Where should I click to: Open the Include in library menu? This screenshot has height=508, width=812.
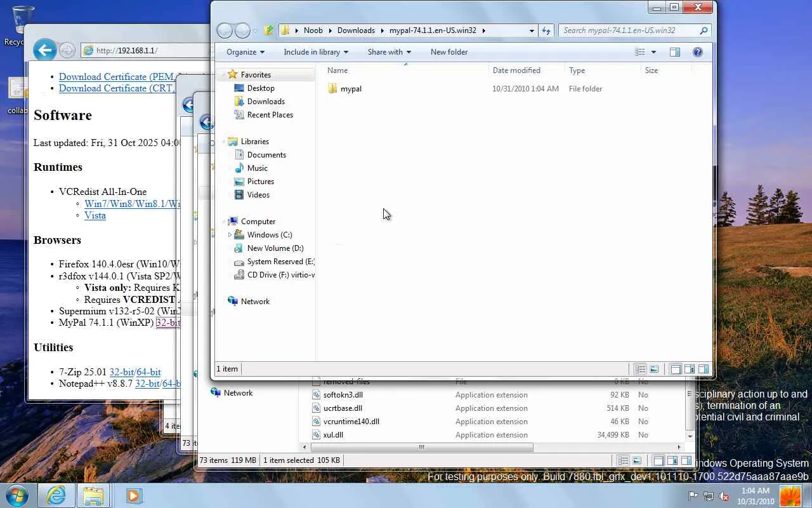tap(316, 52)
